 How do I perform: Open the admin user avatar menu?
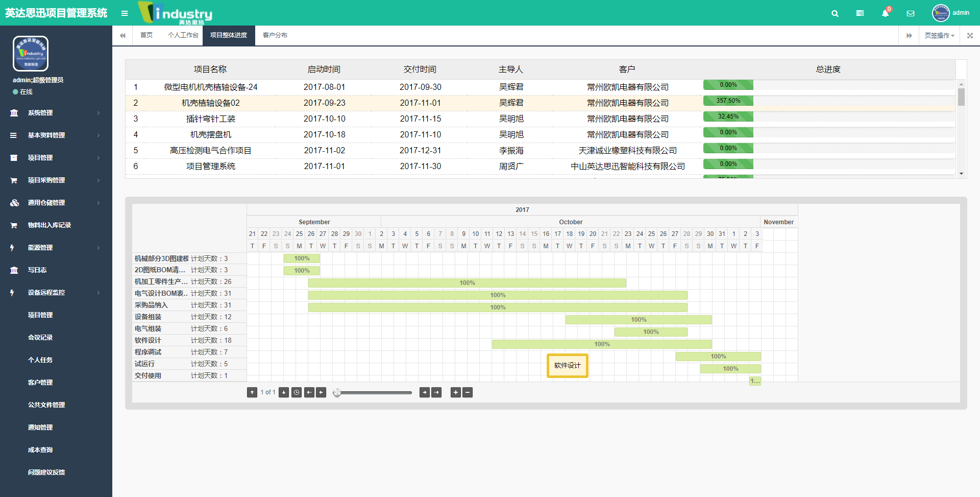[x=950, y=13]
